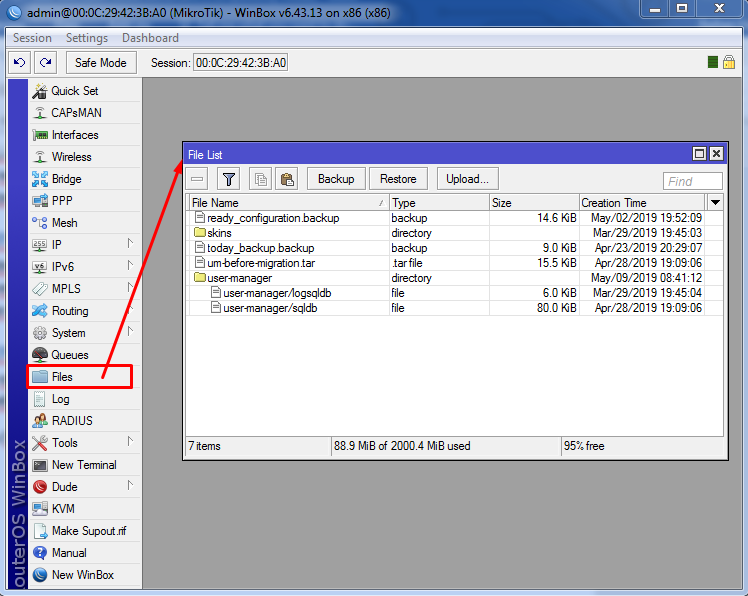Click the green traffic indicator icon
Screen dimensions: 748x596
(713, 62)
